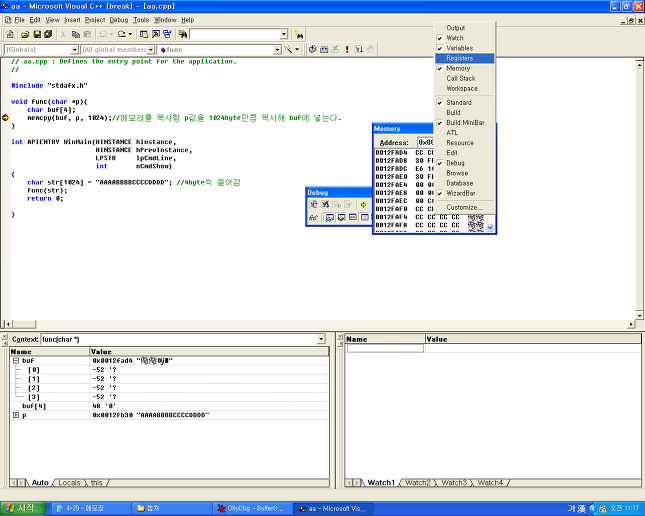Open the func member dropdown arrow
This screenshot has height=516, width=645.
[x=277, y=50]
